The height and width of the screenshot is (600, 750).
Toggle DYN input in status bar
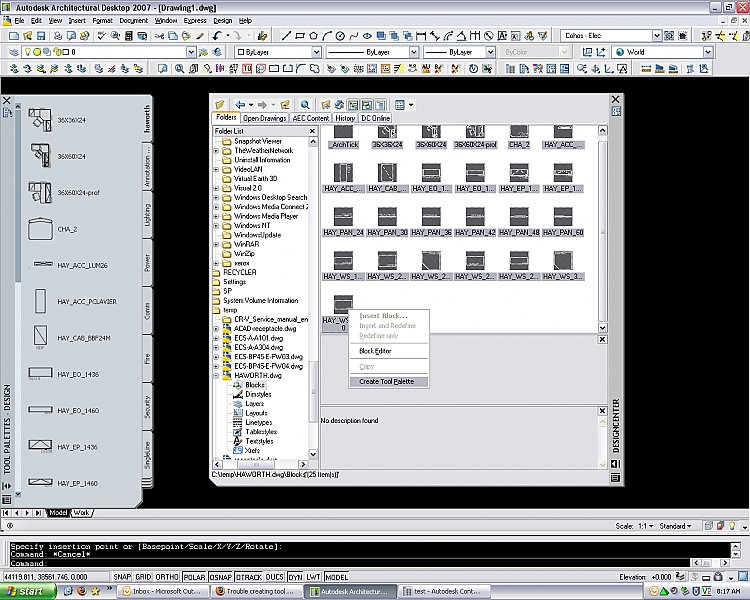[x=295, y=577]
